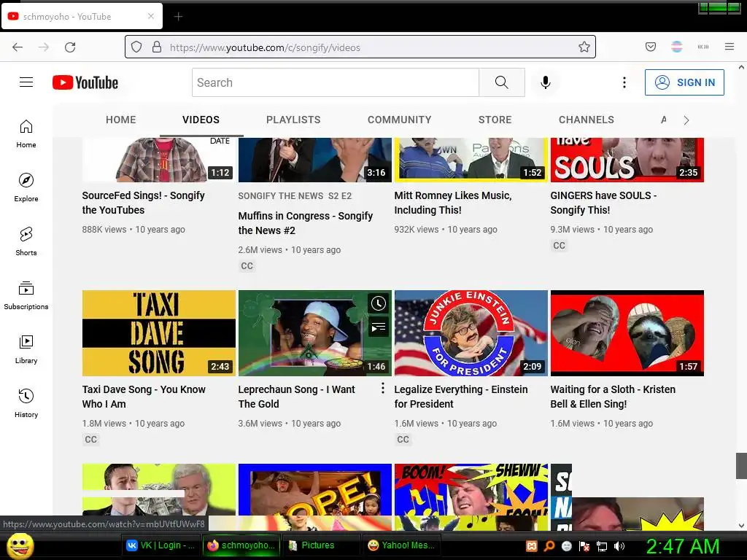Open the Firefox application menu
The height and width of the screenshot is (560, 747).
[x=729, y=47]
